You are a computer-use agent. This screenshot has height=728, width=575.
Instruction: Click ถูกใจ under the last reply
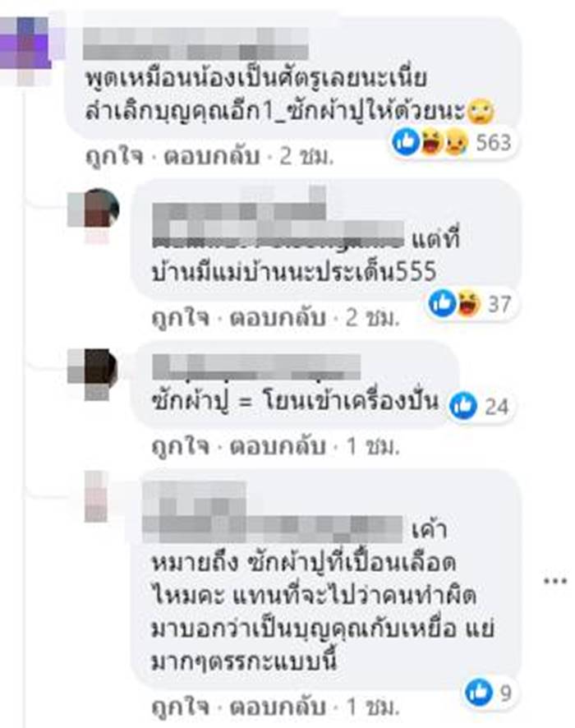coord(181,707)
